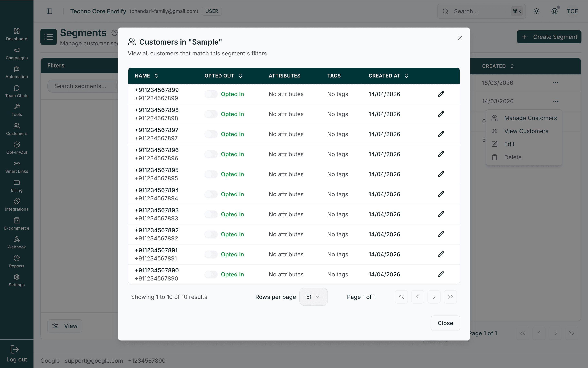Viewport: 588px width, 368px height.
Task: Open the TCE user avatar menu
Action: tap(572, 11)
